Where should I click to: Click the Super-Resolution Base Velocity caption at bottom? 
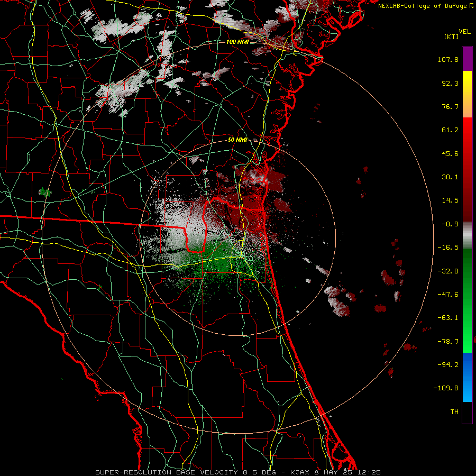(237, 472)
